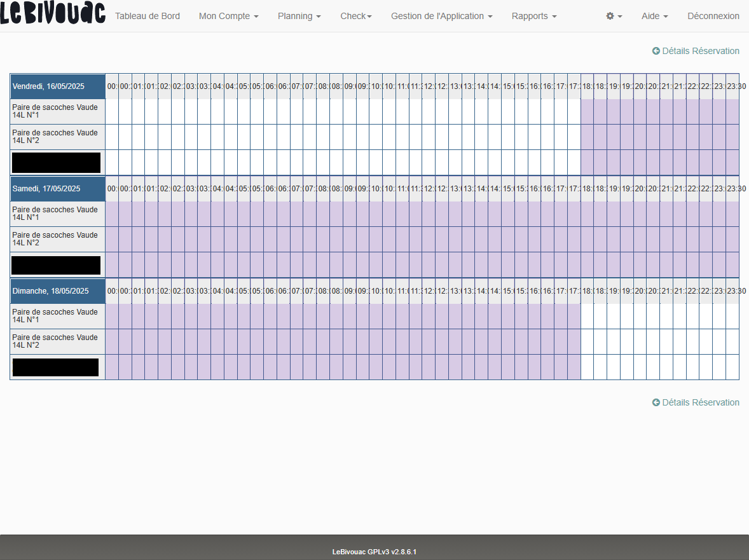Viewport: 749px width, 560px height.
Task: Click the LeBivouac logo
Action: [53, 14]
